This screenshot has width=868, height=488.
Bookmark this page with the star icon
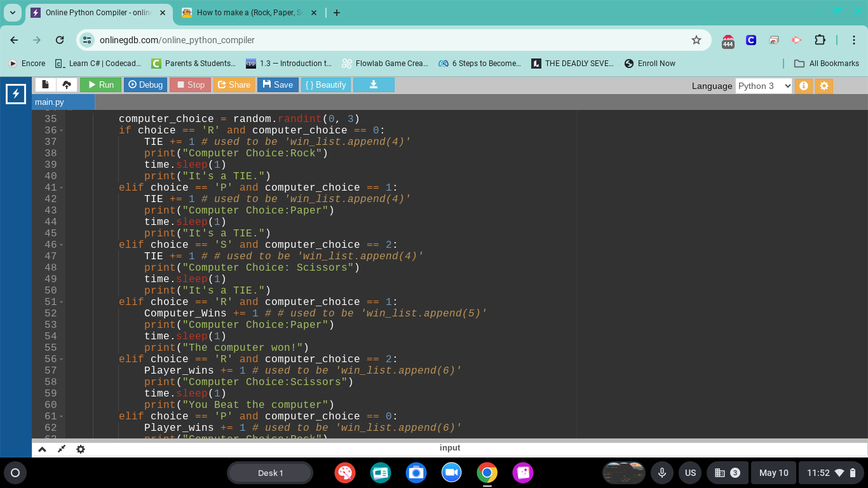click(696, 40)
